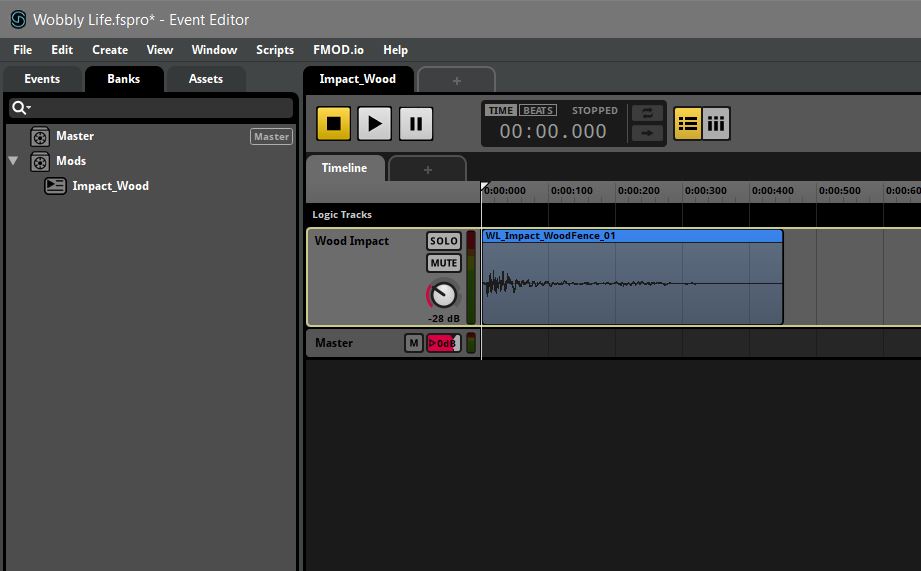Collapse the Mods bank tree arrow
The height and width of the screenshot is (571, 921).
click(13, 161)
